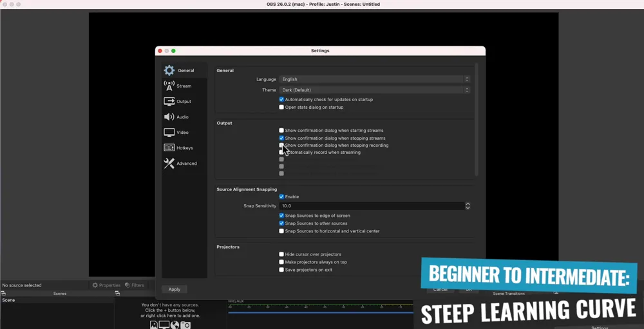644x329 pixels.
Task: Go to Video settings monitor icon
Action: click(169, 132)
